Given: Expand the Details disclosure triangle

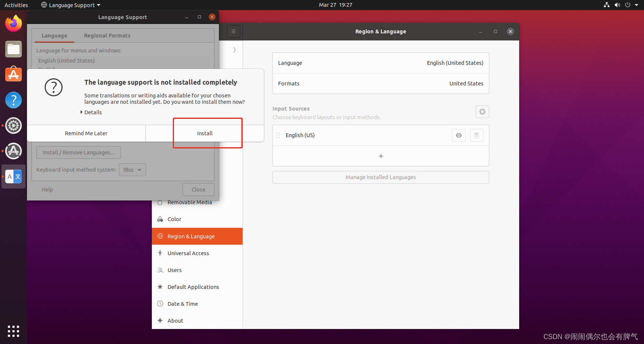Looking at the screenshot, I should 81,112.
